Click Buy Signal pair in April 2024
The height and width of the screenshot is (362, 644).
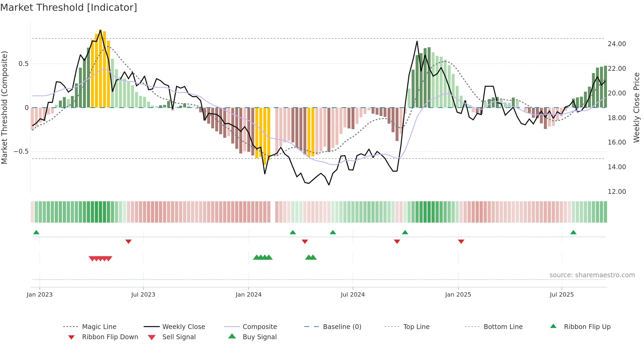click(x=311, y=257)
